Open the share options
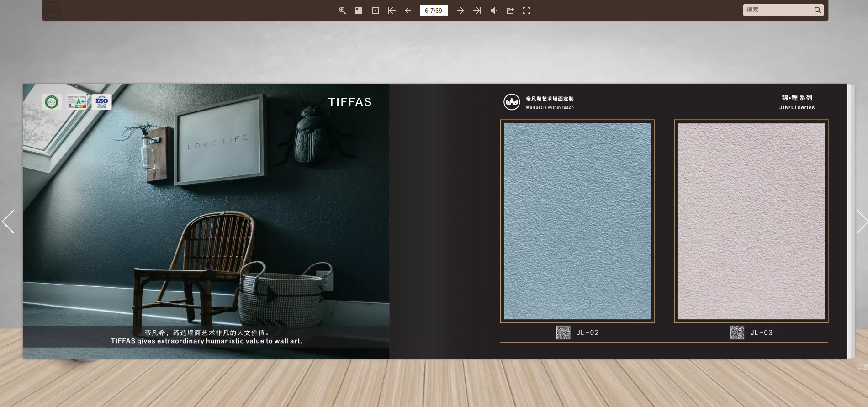Viewport: 868px width, 407px height. click(x=510, y=11)
